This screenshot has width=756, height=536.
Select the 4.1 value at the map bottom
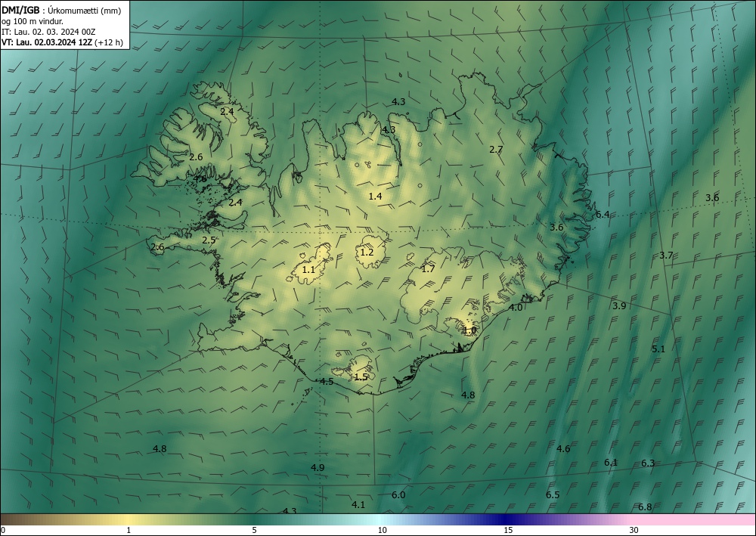358,505
